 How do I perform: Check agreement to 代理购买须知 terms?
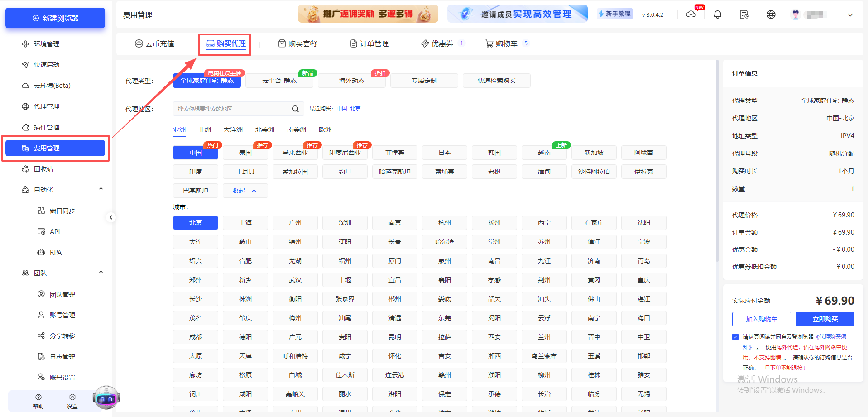coord(735,336)
